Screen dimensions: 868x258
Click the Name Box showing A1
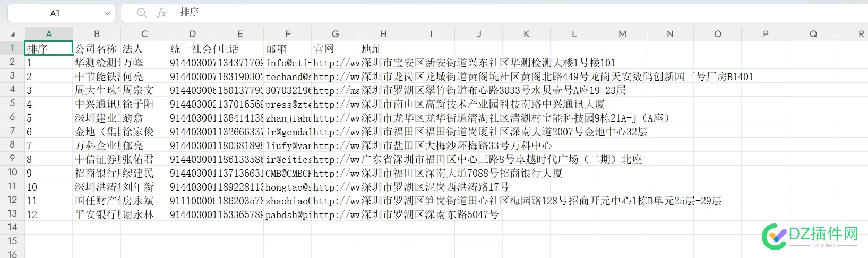[x=62, y=13]
